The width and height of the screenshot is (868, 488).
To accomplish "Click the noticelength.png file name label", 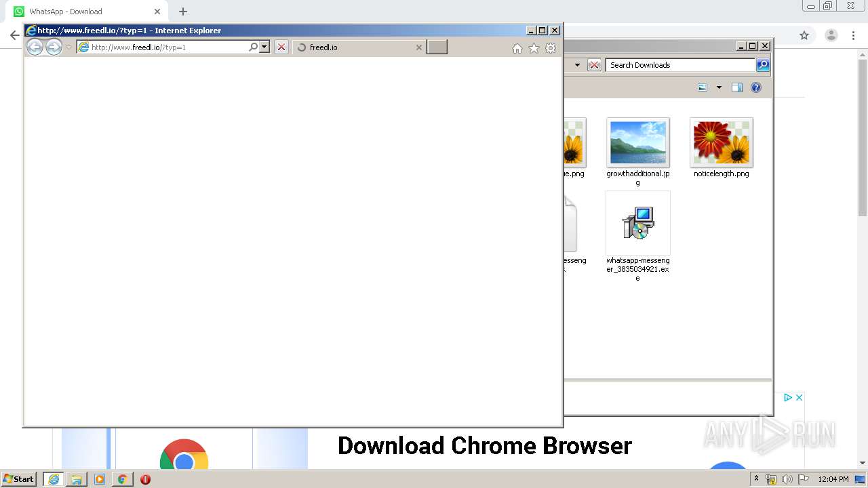I will pyautogui.click(x=722, y=174).
